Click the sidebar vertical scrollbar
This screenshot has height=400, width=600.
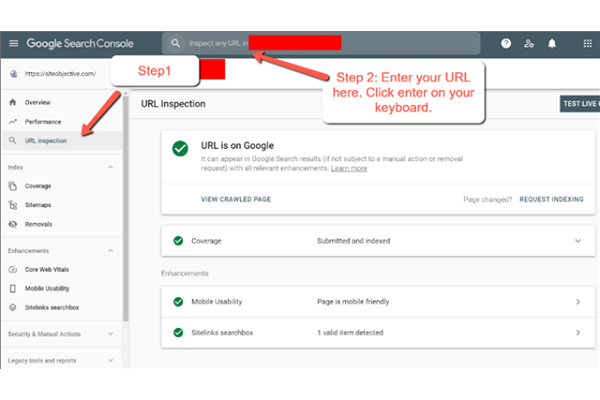[126, 207]
